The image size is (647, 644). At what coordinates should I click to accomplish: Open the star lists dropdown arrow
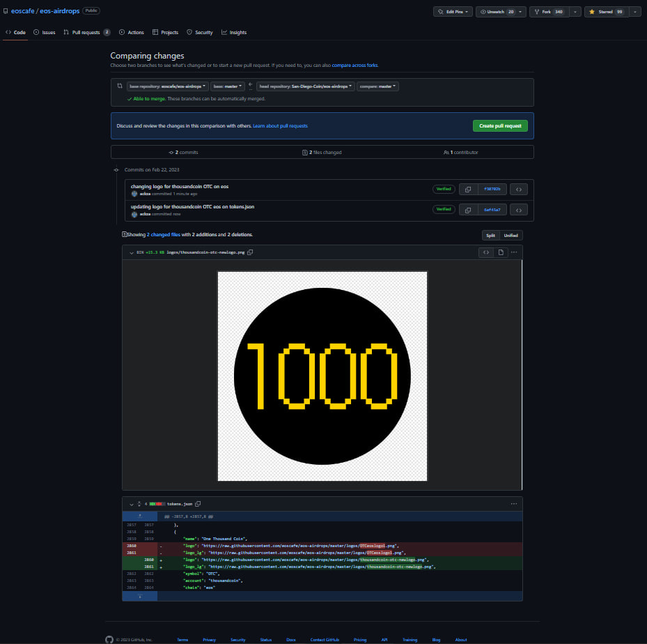634,12
